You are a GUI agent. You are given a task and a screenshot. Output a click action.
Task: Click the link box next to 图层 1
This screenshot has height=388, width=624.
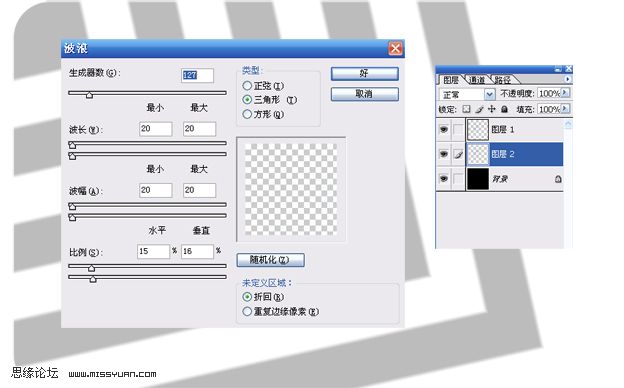pos(458,130)
